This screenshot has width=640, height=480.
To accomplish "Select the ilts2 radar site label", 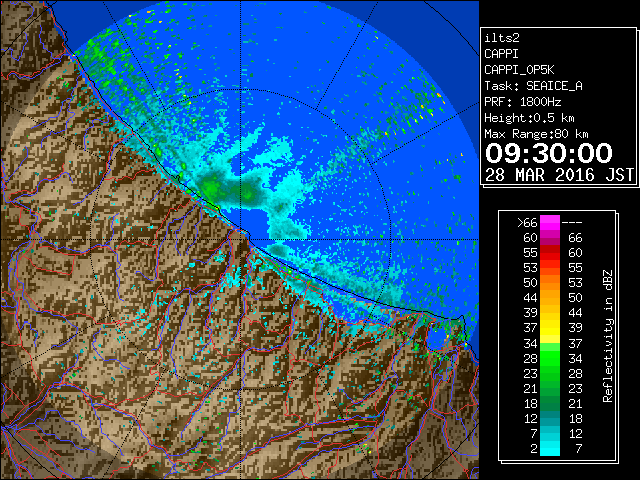I will pyautogui.click(x=502, y=38).
